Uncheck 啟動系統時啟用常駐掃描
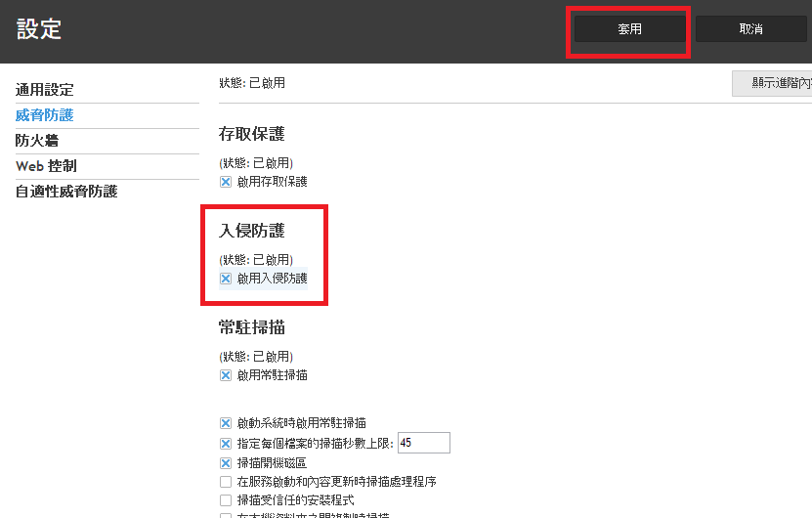Screen dimensions: 812x518 [x=226, y=423]
